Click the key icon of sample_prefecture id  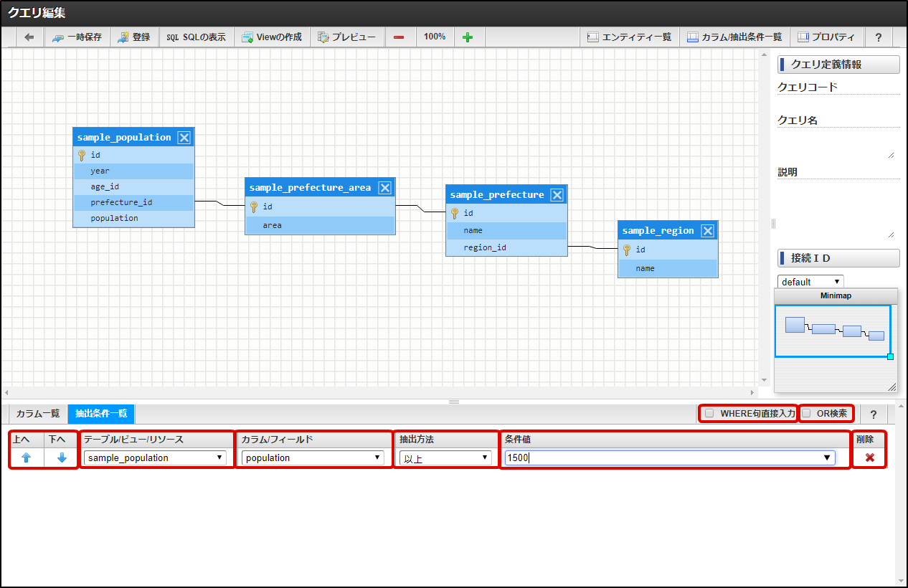tap(455, 213)
